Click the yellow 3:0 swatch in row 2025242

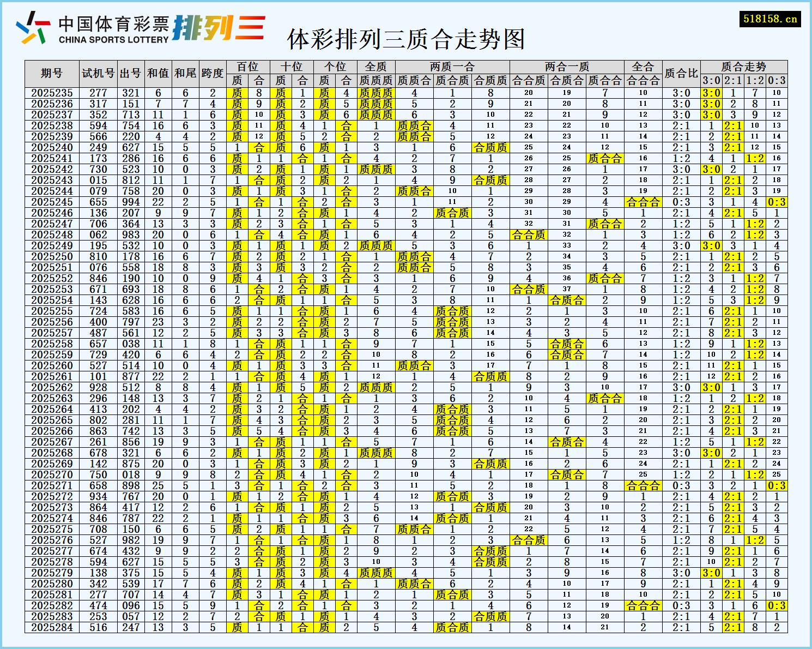[x=711, y=170]
